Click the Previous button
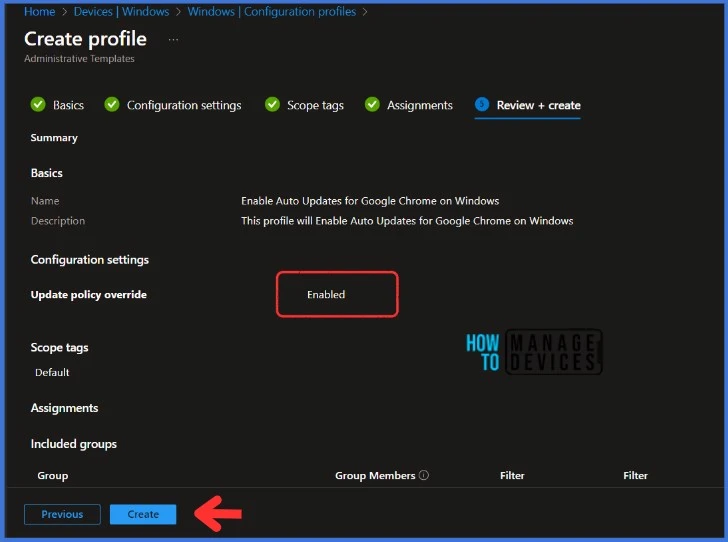The height and width of the screenshot is (542, 728). tap(62, 514)
